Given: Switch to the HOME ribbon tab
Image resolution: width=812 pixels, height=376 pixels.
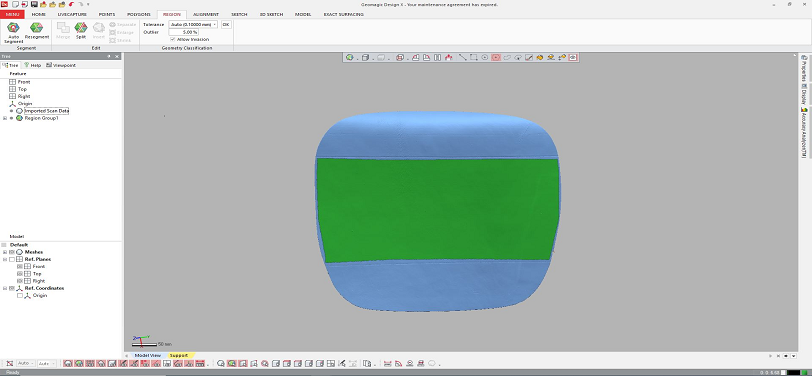Looking at the screenshot, I should [39, 15].
